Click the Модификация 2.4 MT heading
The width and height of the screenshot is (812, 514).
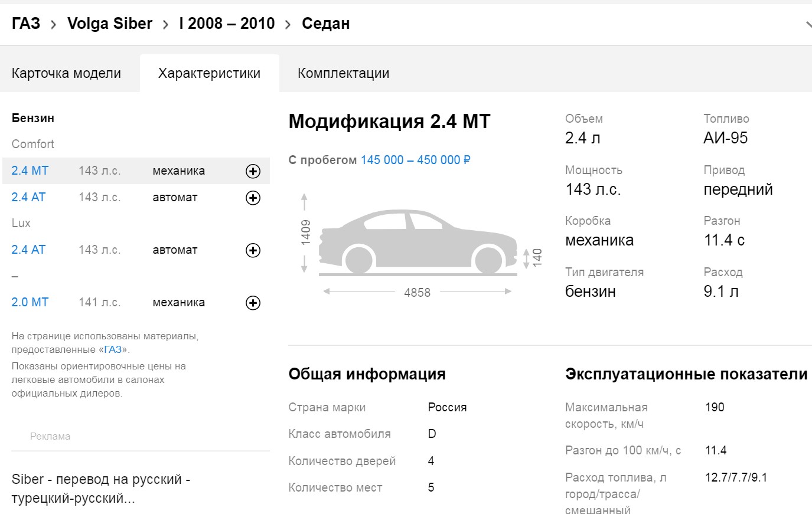tap(390, 122)
